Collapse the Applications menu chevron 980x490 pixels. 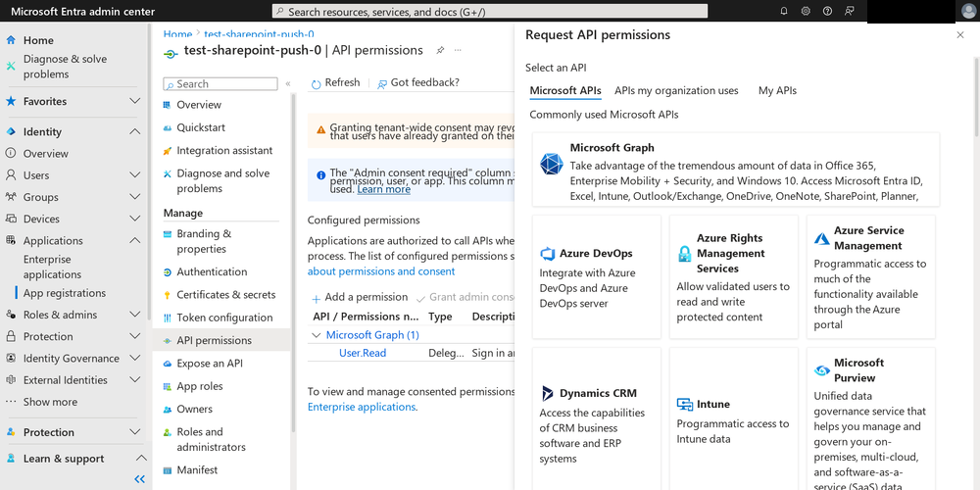pyautogui.click(x=134, y=241)
